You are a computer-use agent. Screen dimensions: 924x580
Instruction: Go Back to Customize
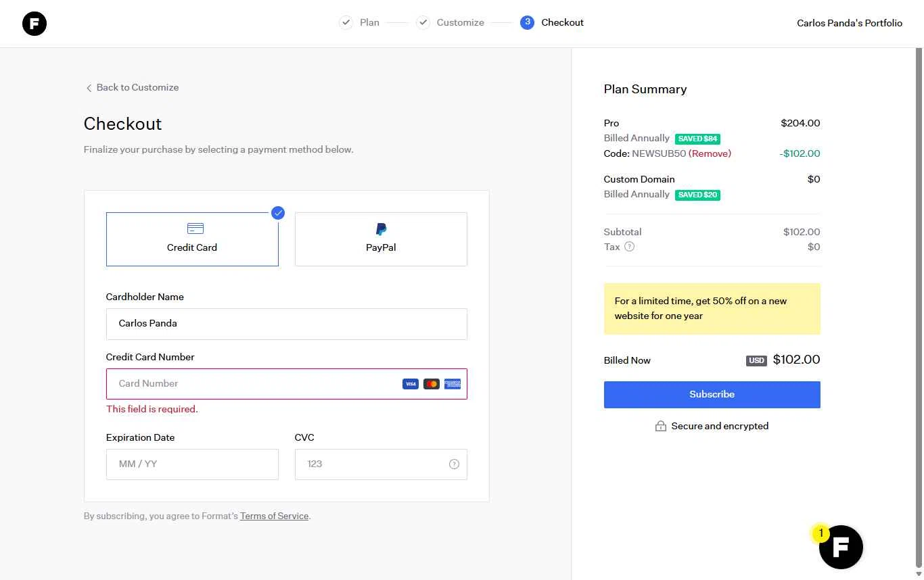[x=133, y=87]
